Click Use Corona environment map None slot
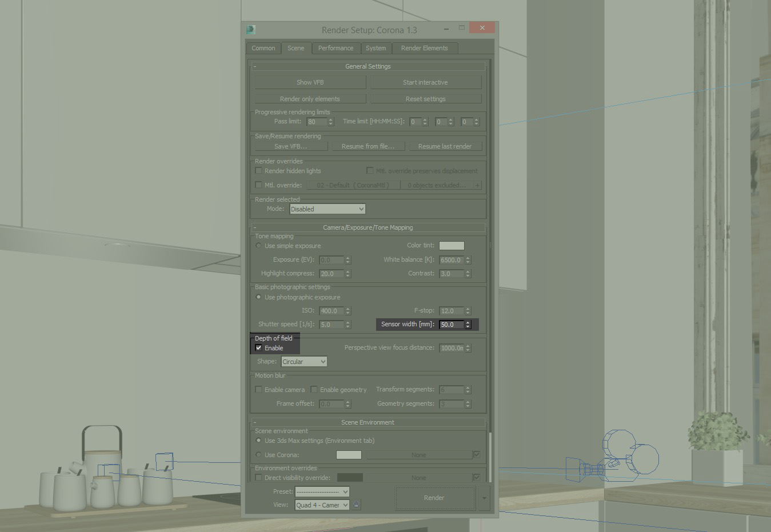The height and width of the screenshot is (532, 771). pyautogui.click(x=418, y=455)
